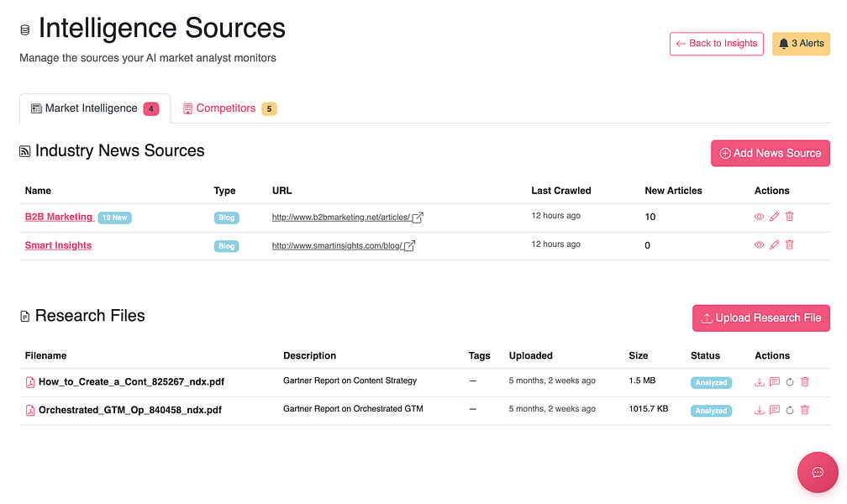847x504 pixels.
Task: Download Orchestrated_GTM_Op_840458_ndx.pdf file
Action: [x=759, y=410]
